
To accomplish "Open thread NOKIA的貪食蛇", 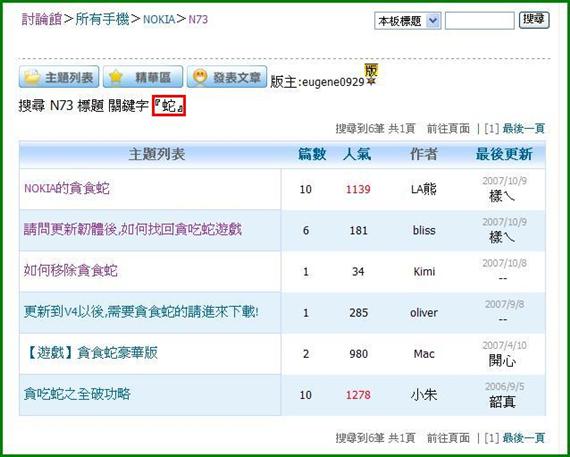I will (67, 189).
